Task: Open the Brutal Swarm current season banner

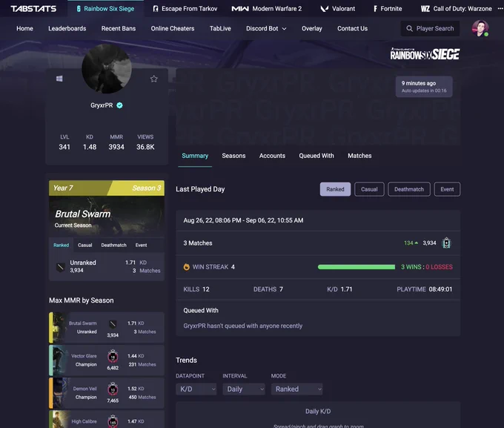Action: point(107,209)
